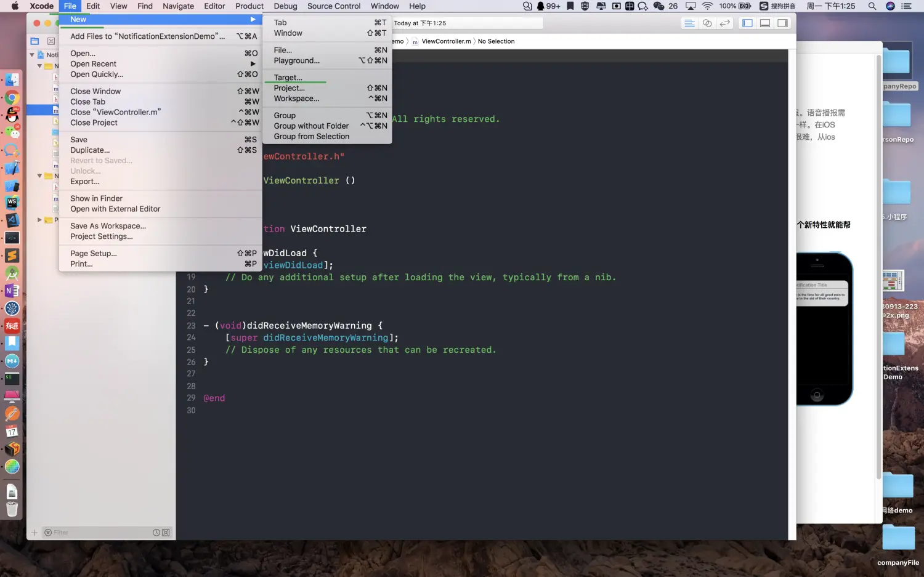The image size is (924, 577).
Task: Click ViewController.m in the jump bar
Action: coord(446,41)
